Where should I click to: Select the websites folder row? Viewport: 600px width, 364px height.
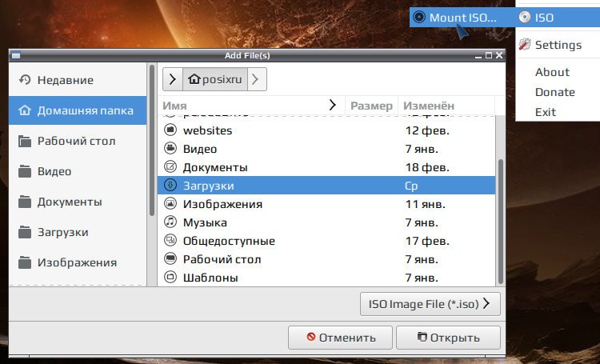(326, 130)
